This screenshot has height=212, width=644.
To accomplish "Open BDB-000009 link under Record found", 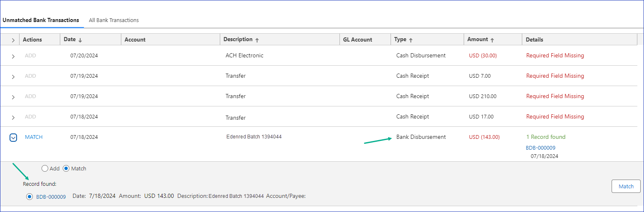I will [51, 197].
